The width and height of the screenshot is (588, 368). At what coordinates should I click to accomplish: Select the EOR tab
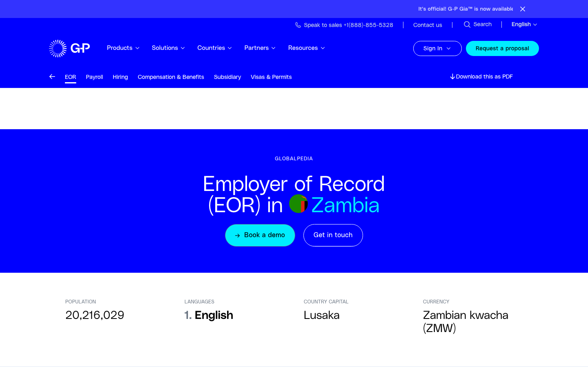[71, 77]
